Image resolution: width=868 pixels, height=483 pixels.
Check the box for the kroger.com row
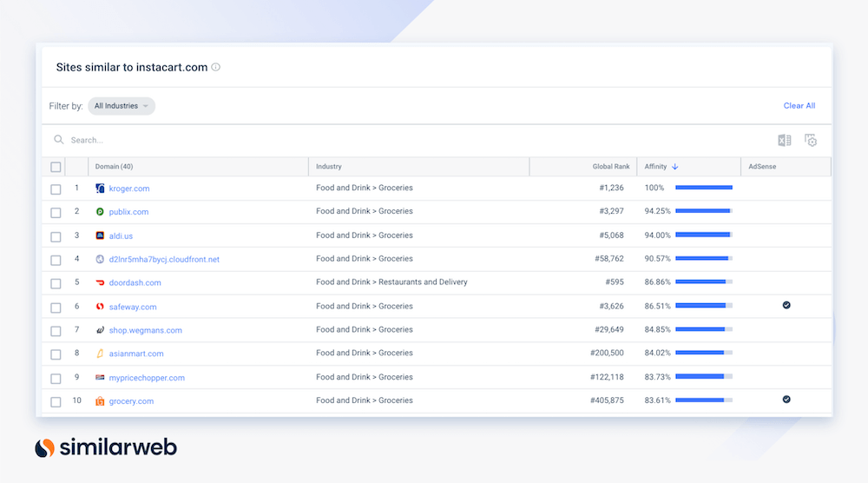pyautogui.click(x=56, y=189)
